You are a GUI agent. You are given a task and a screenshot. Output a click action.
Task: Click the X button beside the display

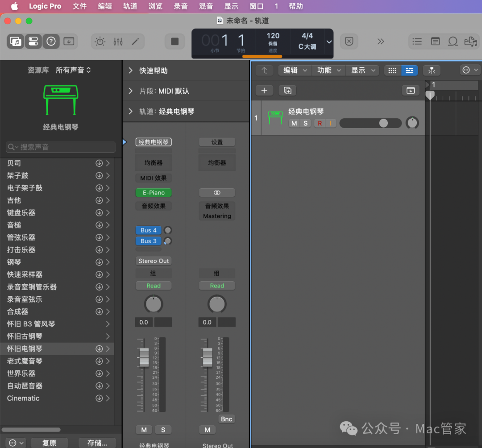349,41
